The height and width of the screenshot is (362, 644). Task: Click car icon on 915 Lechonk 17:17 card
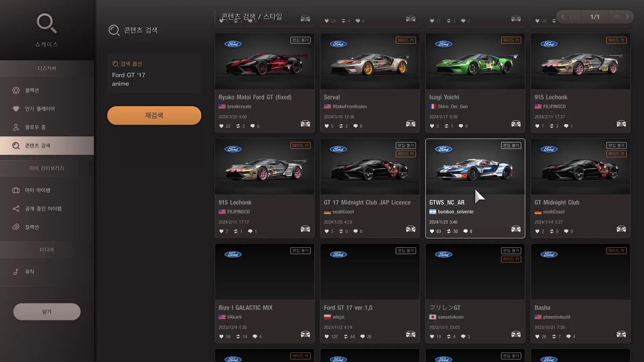tap(305, 229)
